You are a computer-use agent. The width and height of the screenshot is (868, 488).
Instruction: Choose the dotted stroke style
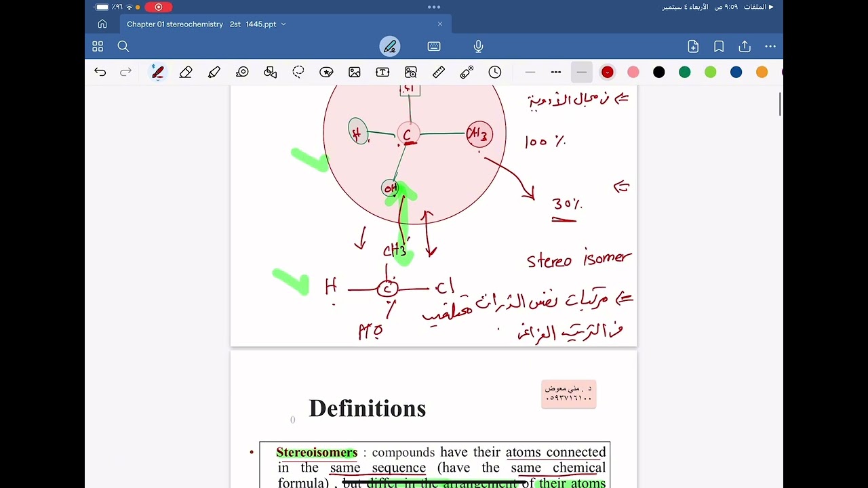click(556, 72)
